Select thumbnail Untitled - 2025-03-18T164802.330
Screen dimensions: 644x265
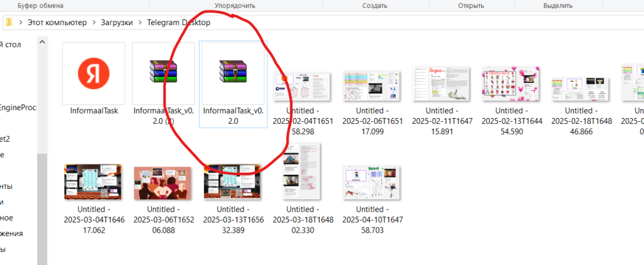[303, 172]
